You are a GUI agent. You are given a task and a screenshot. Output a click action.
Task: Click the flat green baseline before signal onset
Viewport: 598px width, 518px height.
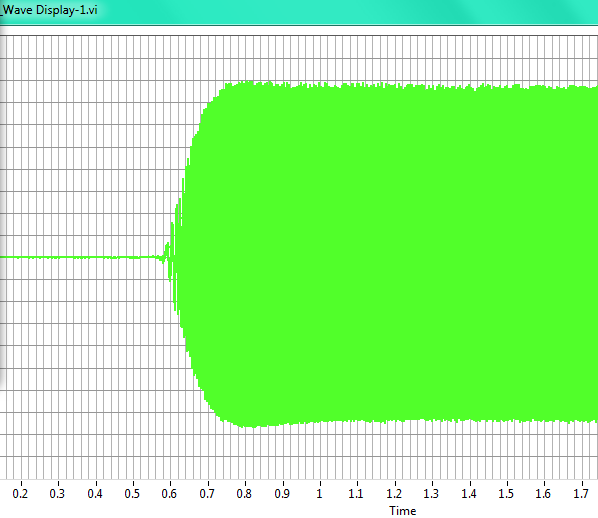[x=80, y=257]
